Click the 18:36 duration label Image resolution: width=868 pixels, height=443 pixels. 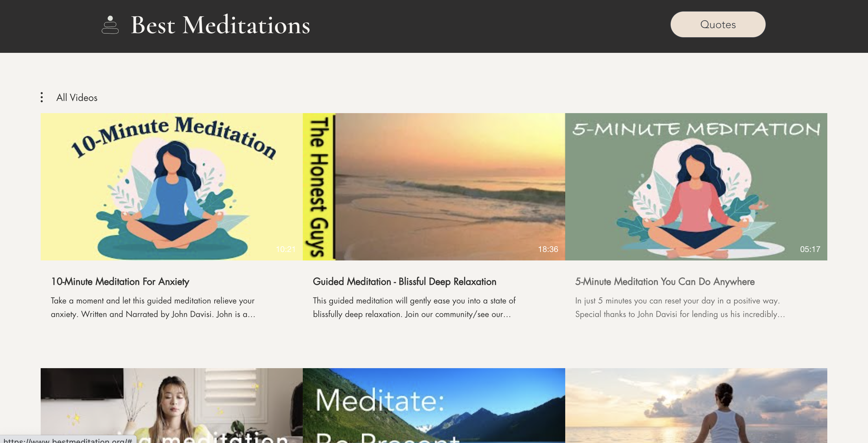tap(548, 249)
